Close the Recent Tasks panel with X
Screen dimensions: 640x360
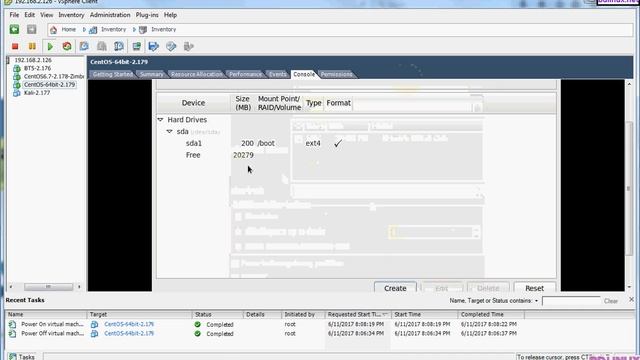pyautogui.click(x=631, y=300)
